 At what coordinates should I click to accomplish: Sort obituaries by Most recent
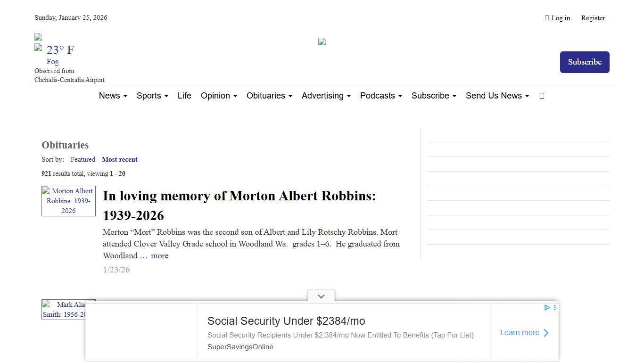click(120, 159)
